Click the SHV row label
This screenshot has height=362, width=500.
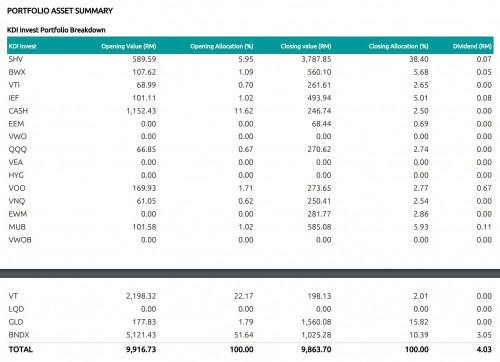[x=16, y=59]
